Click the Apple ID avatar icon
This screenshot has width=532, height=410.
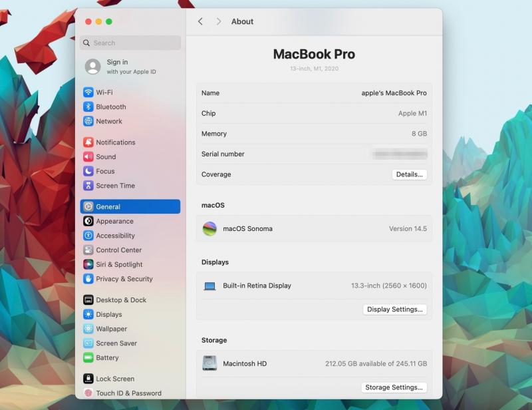tap(92, 67)
